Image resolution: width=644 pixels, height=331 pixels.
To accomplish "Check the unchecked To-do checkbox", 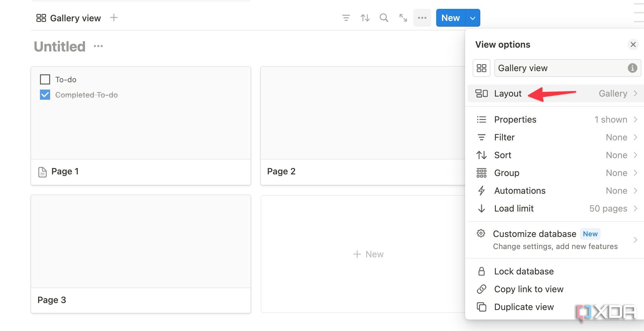I will [x=45, y=79].
